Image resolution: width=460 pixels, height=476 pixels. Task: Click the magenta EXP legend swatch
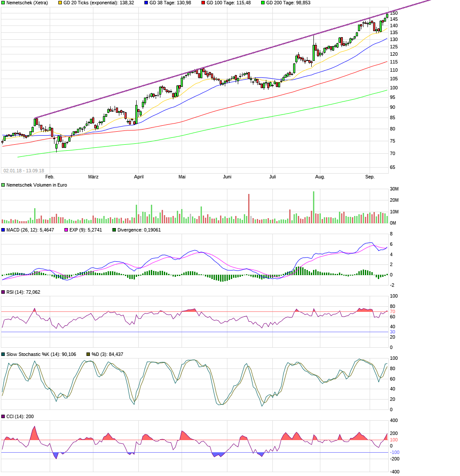point(66,230)
